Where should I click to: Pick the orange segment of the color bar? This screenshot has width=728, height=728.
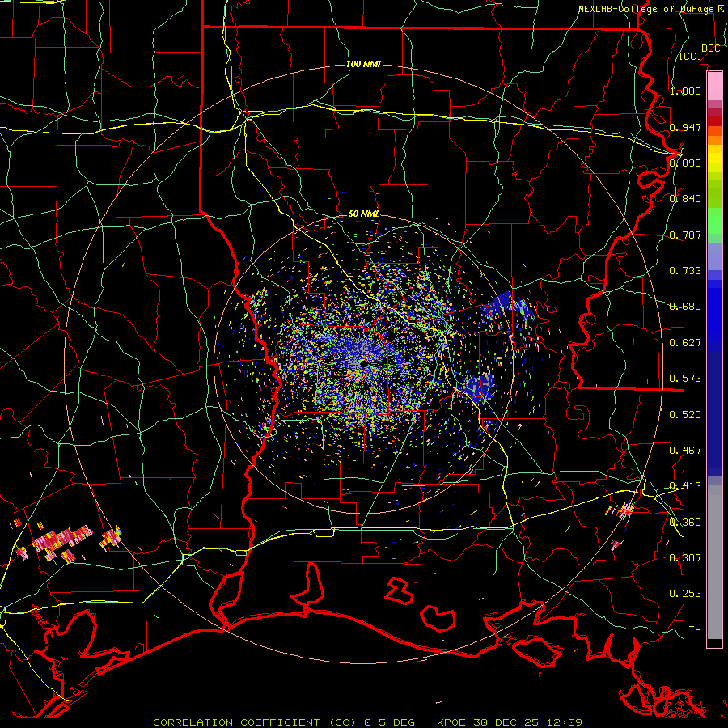(714, 136)
